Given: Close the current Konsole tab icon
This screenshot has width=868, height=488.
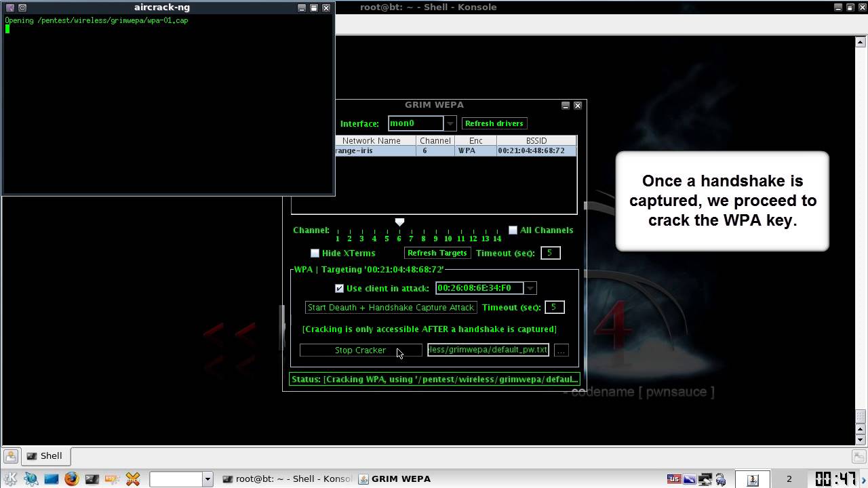Looking at the screenshot, I should click(859, 456).
